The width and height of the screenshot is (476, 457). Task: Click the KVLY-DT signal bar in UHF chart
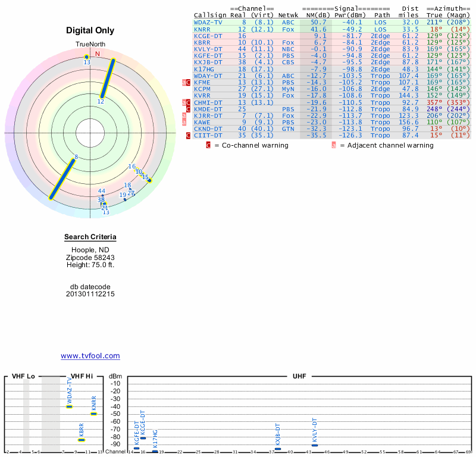pyautogui.click(x=315, y=445)
